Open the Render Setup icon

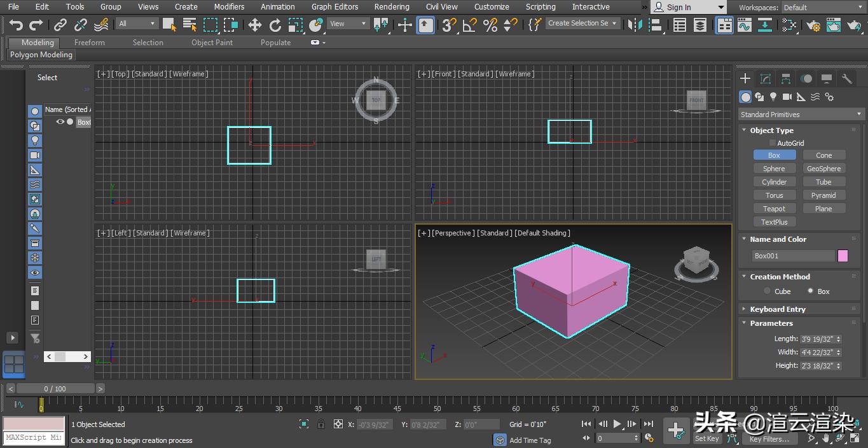[x=813, y=24]
